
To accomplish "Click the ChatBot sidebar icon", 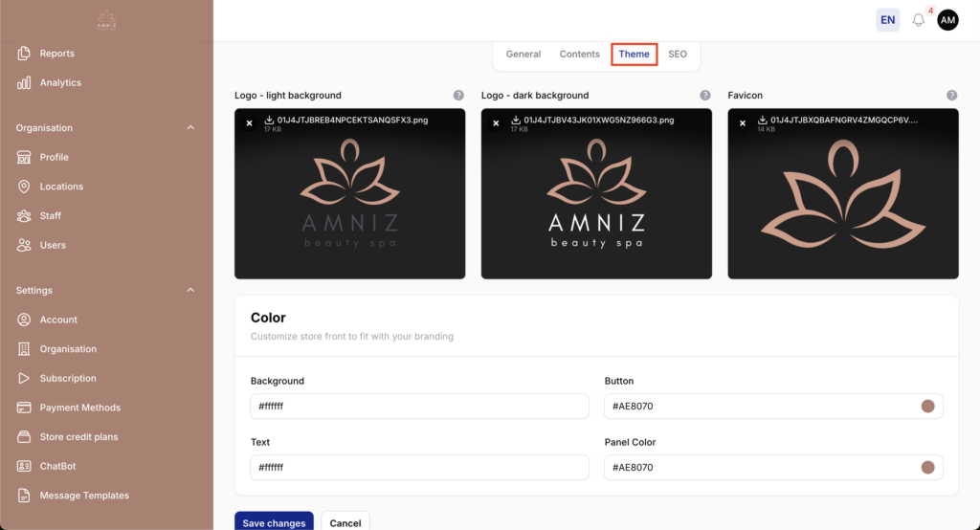I will coord(24,467).
